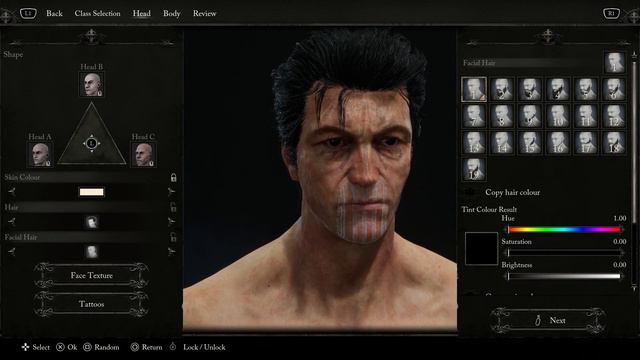Viewport: 640px width, 360px height.
Task: Open the Tattoos menu
Action: pyautogui.click(x=91, y=304)
